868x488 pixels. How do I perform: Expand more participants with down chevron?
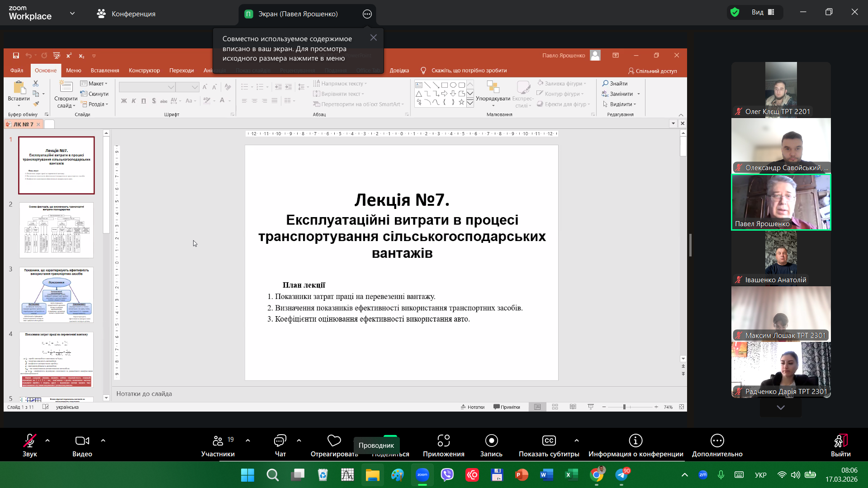(781, 407)
